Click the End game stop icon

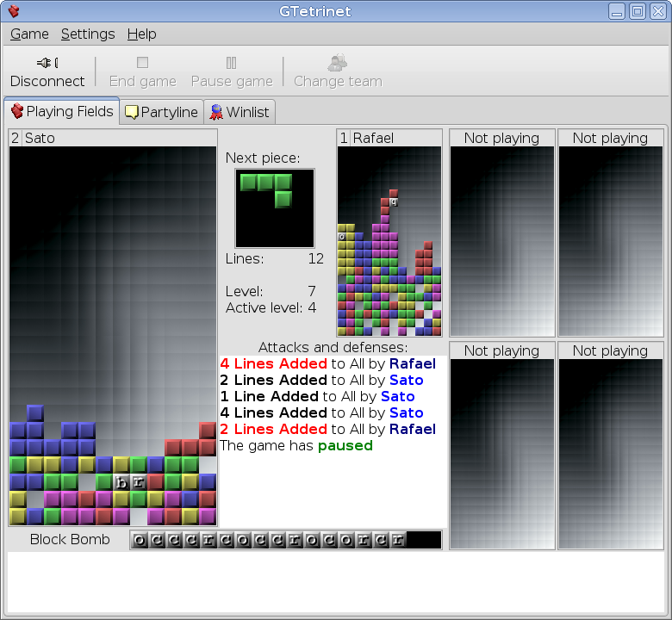tap(142, 63)
